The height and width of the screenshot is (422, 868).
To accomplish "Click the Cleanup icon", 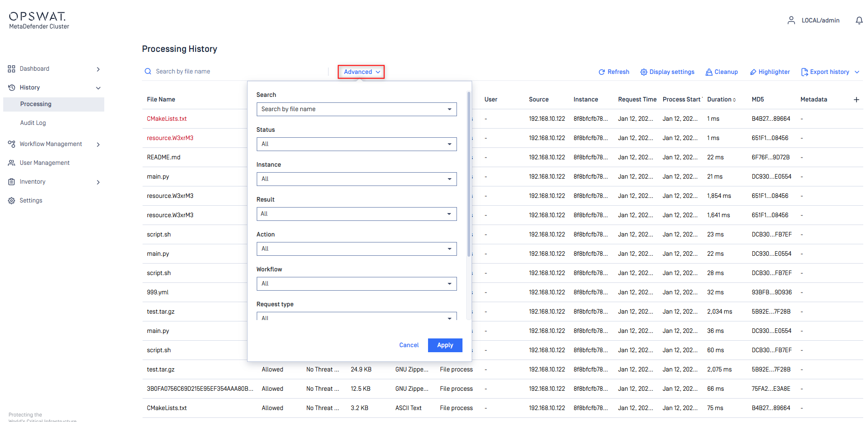I will (x=709, y=72).
